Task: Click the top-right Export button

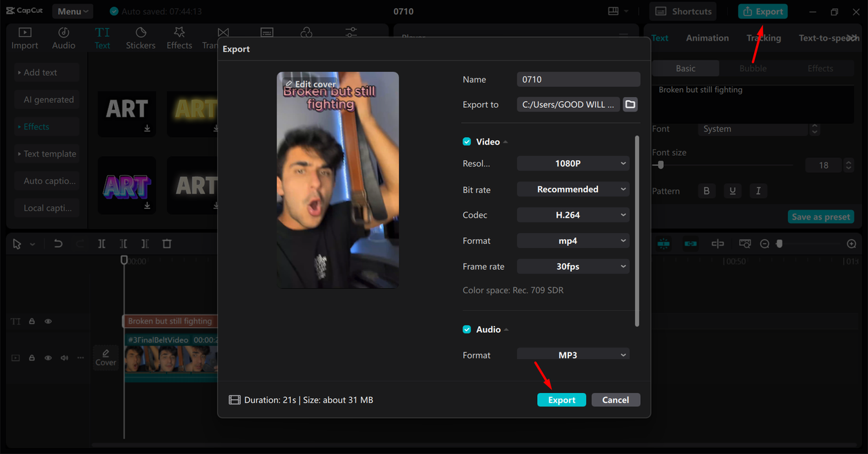Action: coord(763,12)
